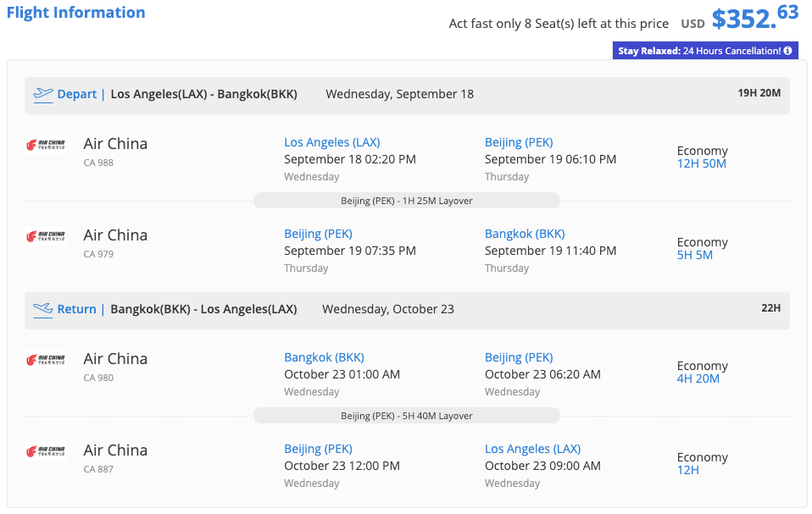Click Air China logo for flight CA 988

click(46, 146)
